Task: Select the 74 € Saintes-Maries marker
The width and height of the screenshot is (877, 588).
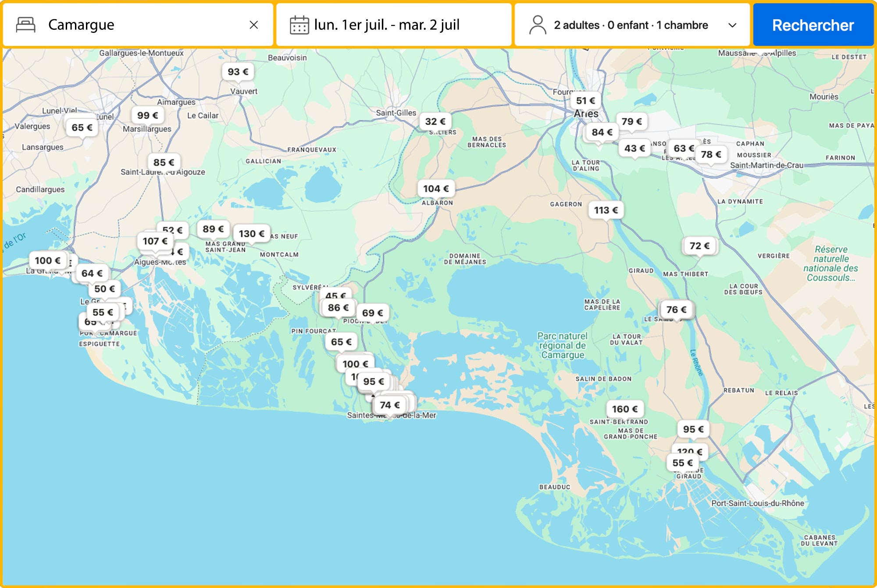Action: 389,405
